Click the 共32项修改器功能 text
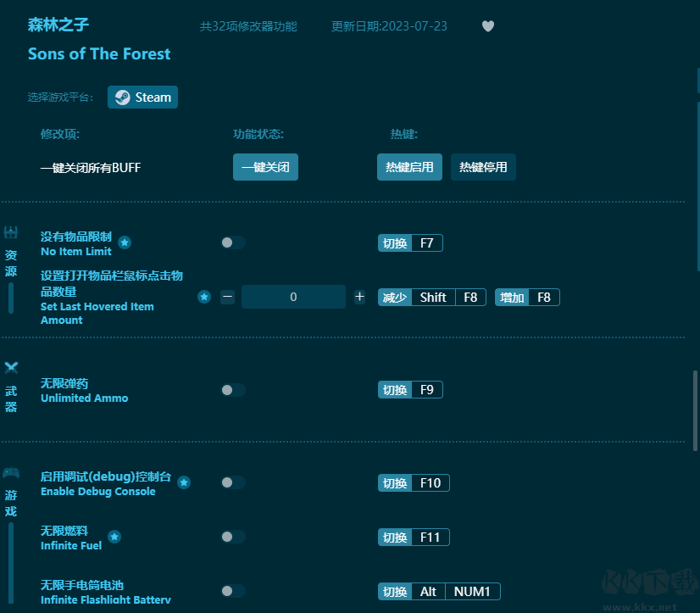 click(248, 26)
